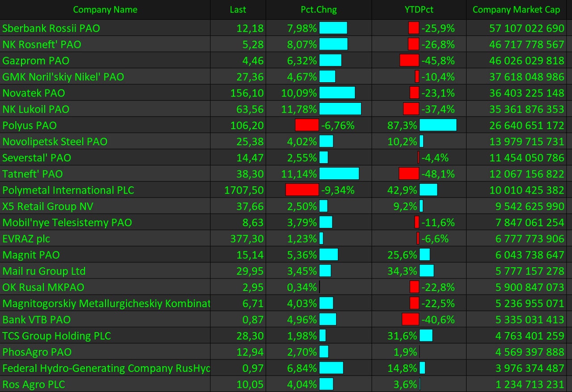572x392 pixels.
Task: Select X5 Retail Group NV name
Action: coord(48,206)
